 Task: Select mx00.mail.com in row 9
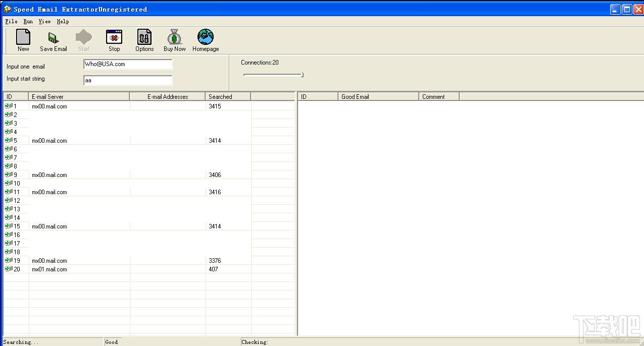(49, 175)
